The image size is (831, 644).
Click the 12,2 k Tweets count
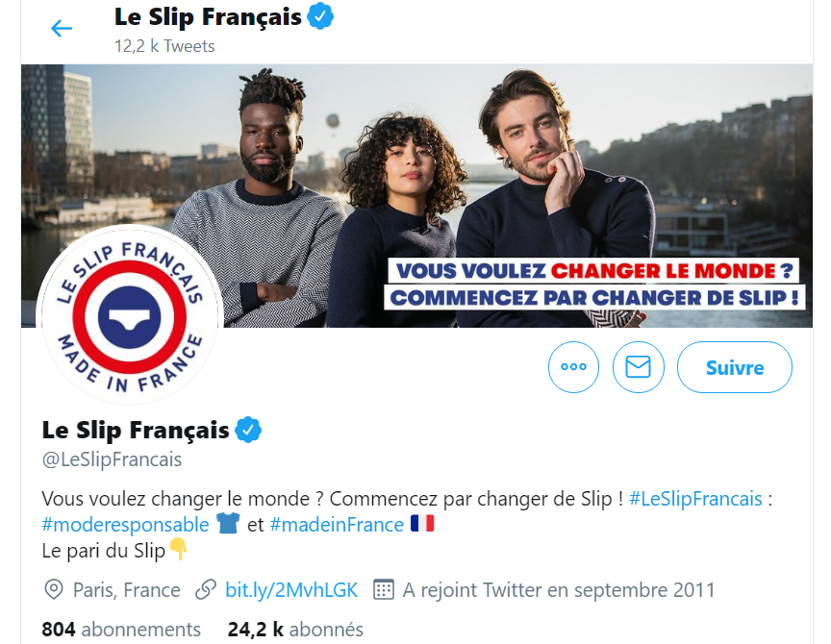[x=164, y=46]
